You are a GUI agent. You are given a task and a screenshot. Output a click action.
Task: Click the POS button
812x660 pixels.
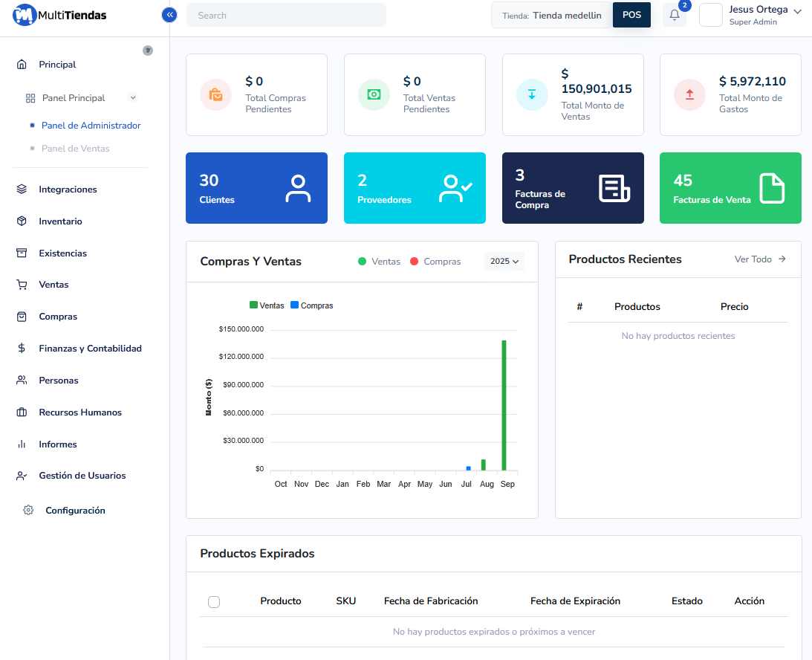[x=631, y=15]
